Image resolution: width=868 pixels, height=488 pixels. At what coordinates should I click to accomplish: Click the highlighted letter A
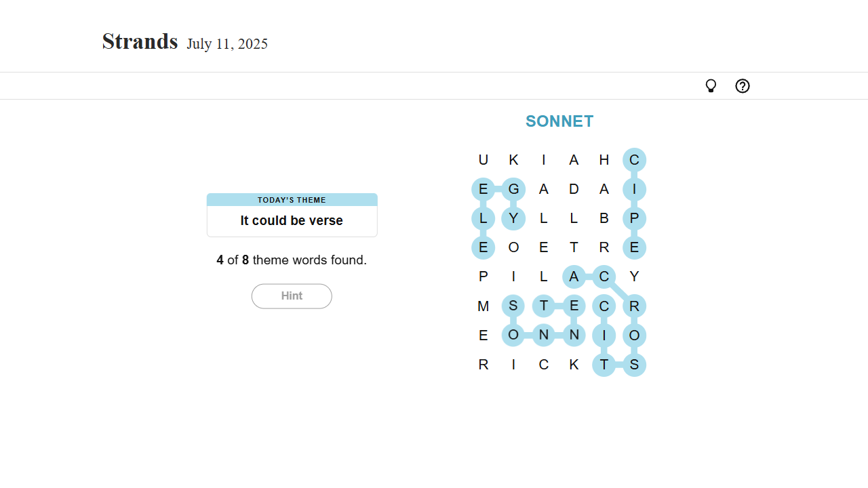[x=574, y=277]
